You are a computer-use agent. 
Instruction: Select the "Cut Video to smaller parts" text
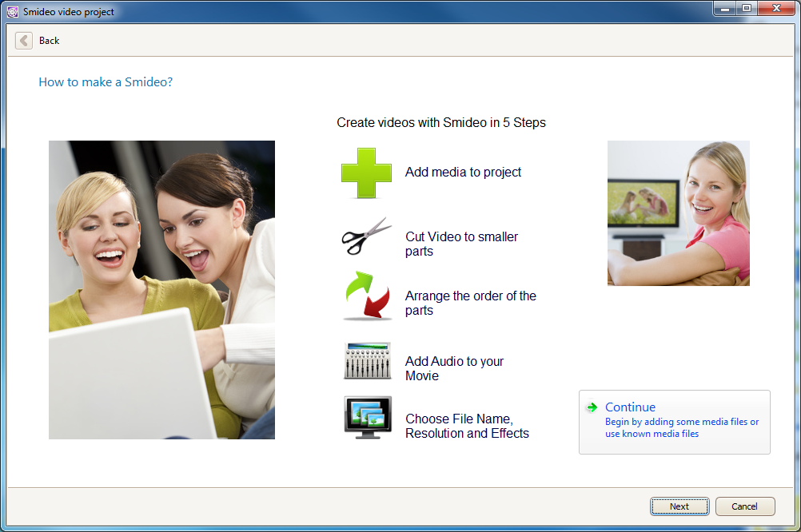461,244
